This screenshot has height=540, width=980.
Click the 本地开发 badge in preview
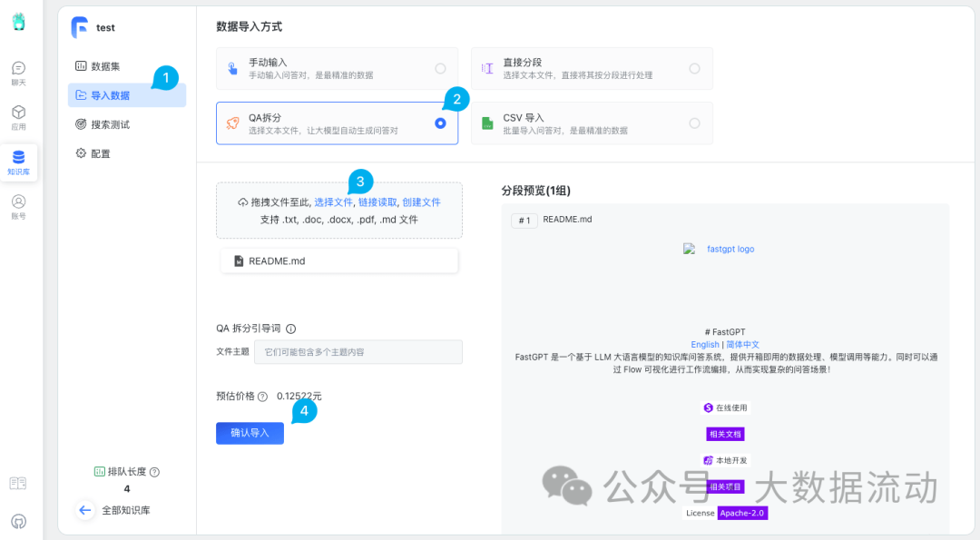(725, 460)
